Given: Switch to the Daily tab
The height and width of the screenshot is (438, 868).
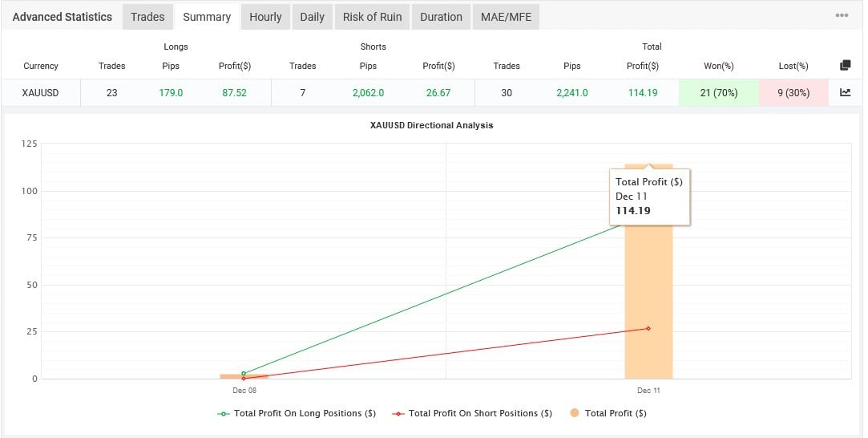Looking at the screenshot, I should 312,17.
